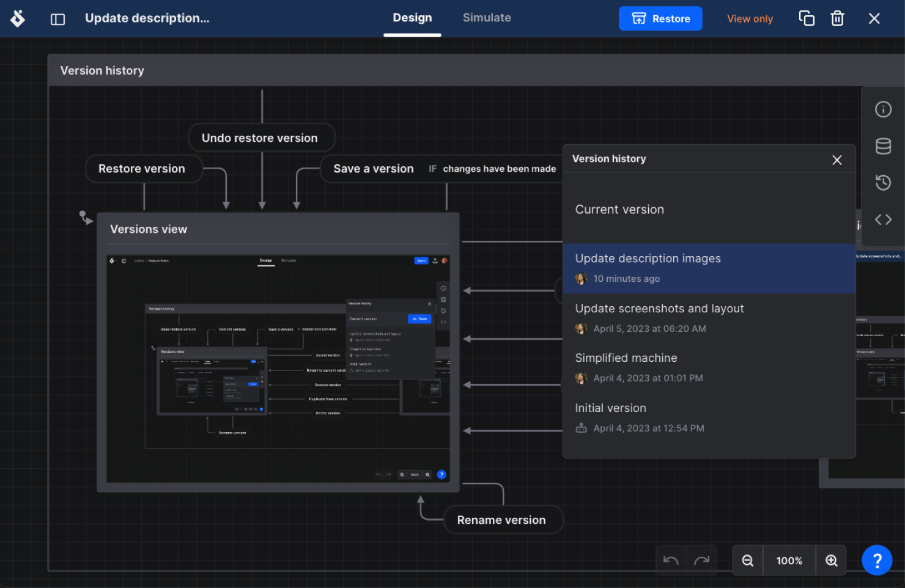Screen dimensions: 905x588
Task: Undo the last action
Action: tap(670, 560)
